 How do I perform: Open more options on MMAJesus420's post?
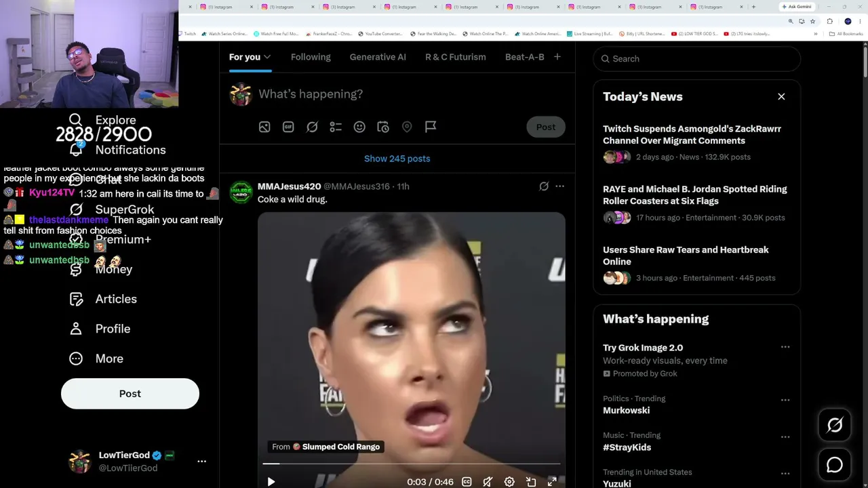click(559, 186)
